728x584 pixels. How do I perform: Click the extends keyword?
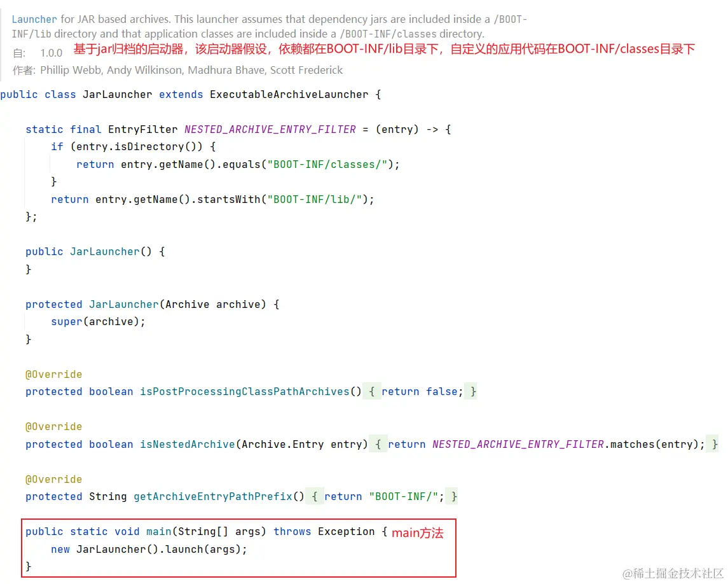click(x=181, y=94)
